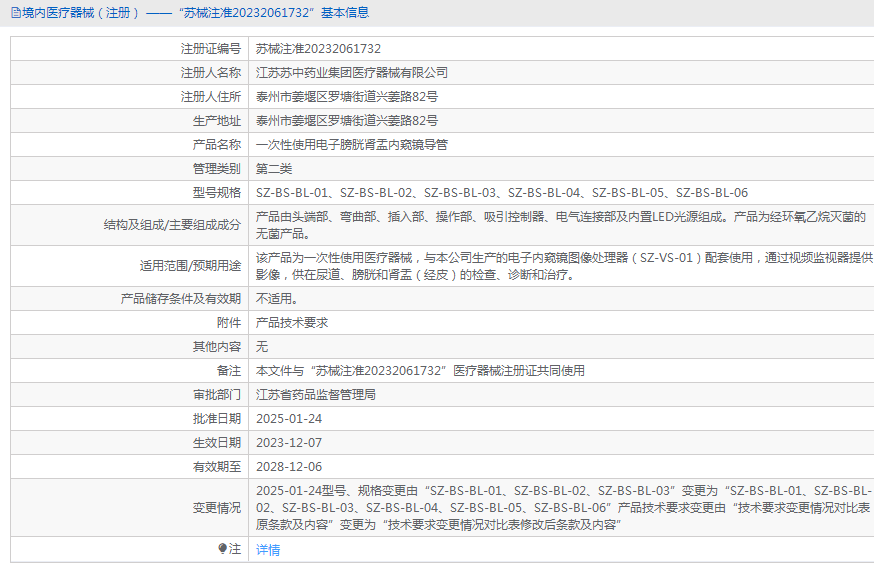The image size is (874, 563).
Task: Click the 其他内容 label
Action: [217, 347]
